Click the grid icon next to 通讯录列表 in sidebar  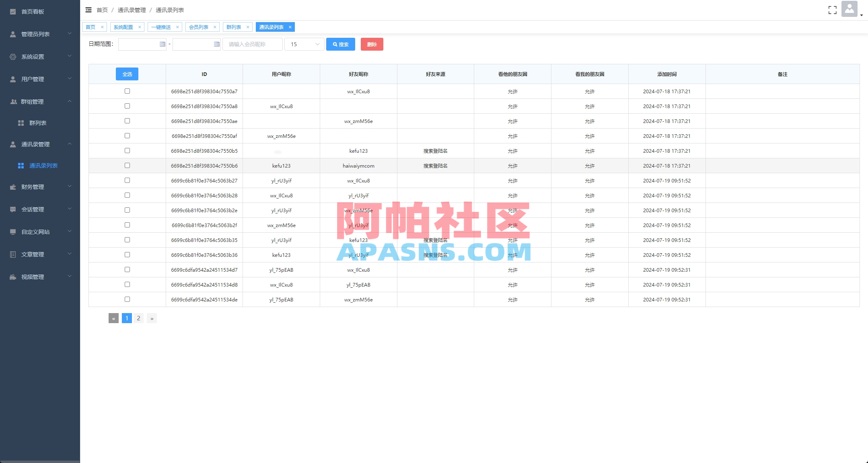pyautogui.click(x=21, y=165)
